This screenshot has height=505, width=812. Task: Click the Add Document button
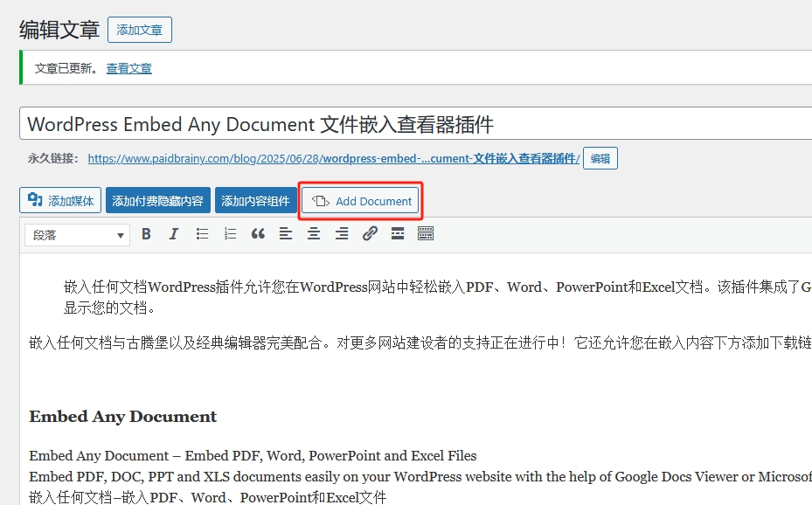pos(360,201)
